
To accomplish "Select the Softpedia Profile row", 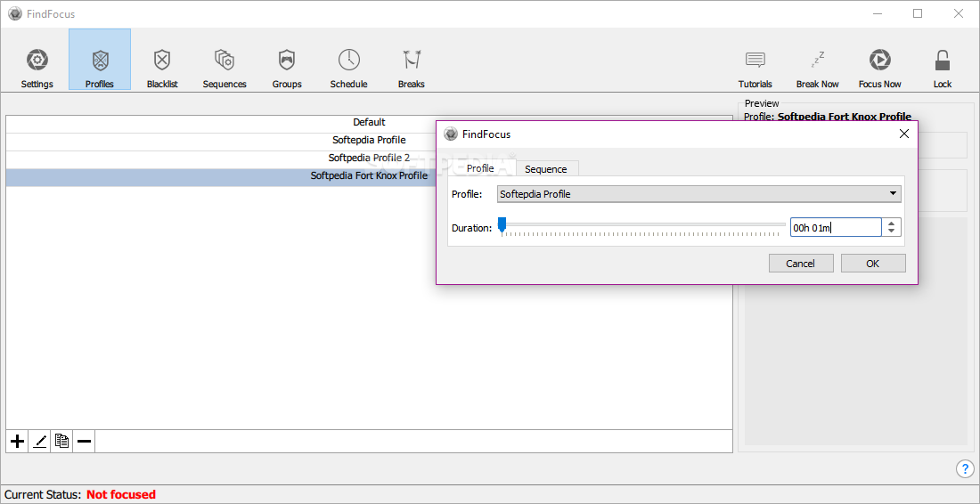I will [x=369, y=142].
